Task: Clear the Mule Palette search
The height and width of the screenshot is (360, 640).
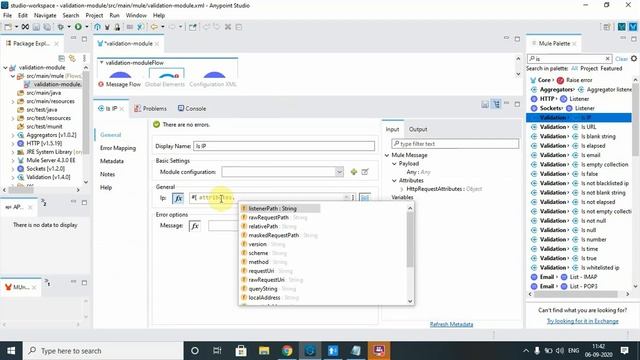Action: pyautogui.click(x=607, y=59)
